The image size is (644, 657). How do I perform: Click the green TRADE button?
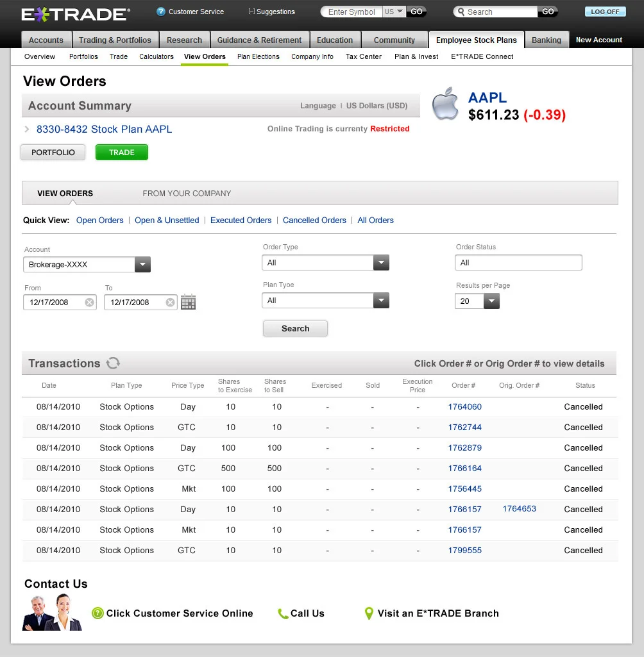[x=122, y=153]
